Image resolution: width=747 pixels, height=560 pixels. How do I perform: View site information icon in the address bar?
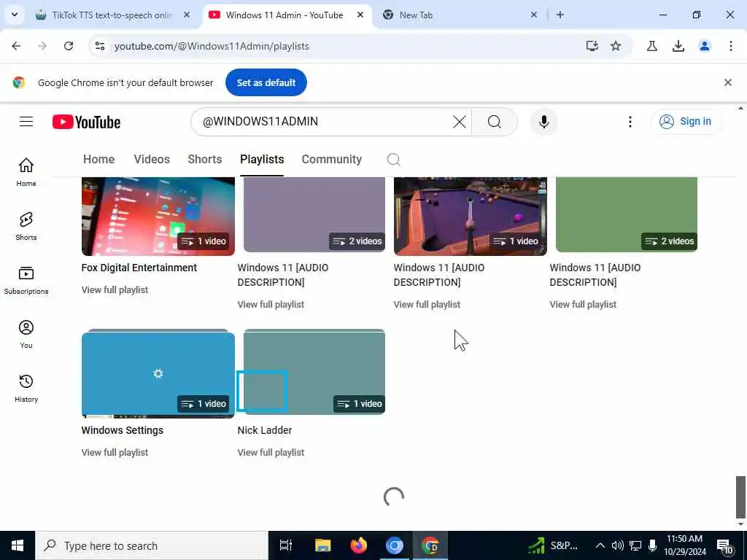(100, 46)
